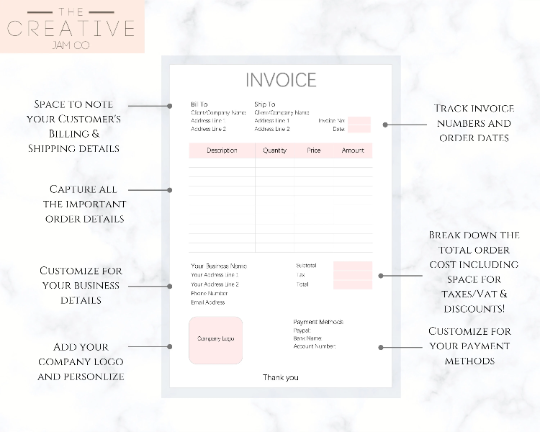
Task: Click the Quantity column header
Action: [274, 151]
